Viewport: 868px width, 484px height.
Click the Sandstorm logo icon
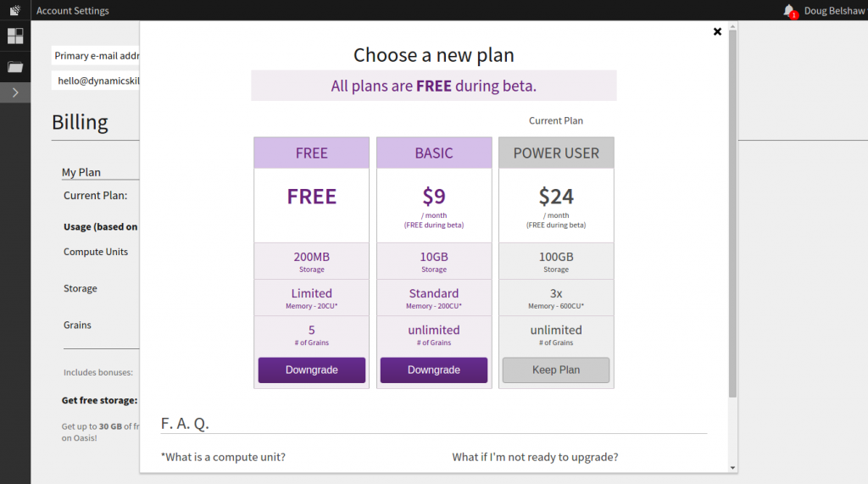14,10
